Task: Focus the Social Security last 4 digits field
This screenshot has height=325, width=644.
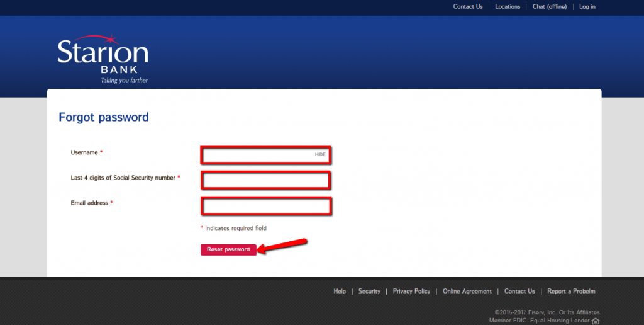Action: pyautogui.click(x=266, y=180)
